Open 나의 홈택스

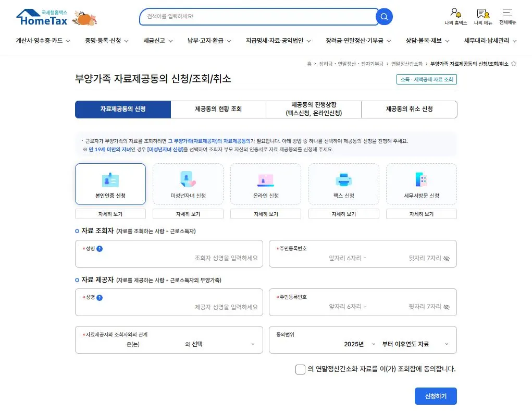tap(455, 16)
